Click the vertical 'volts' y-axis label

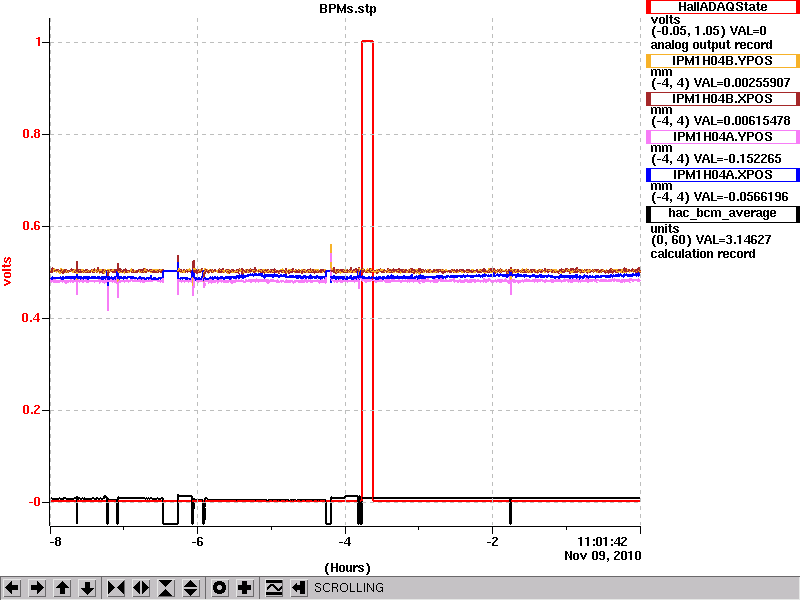click(x=8, y=271)
